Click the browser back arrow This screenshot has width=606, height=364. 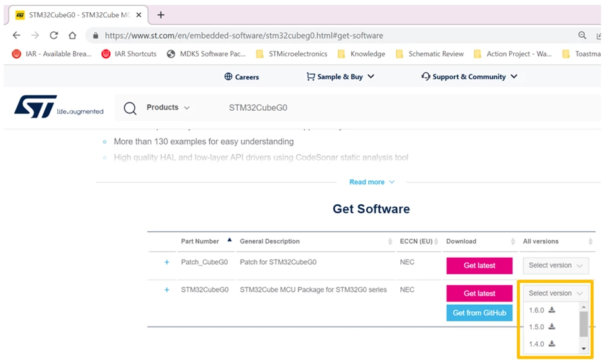coord(16,35)
